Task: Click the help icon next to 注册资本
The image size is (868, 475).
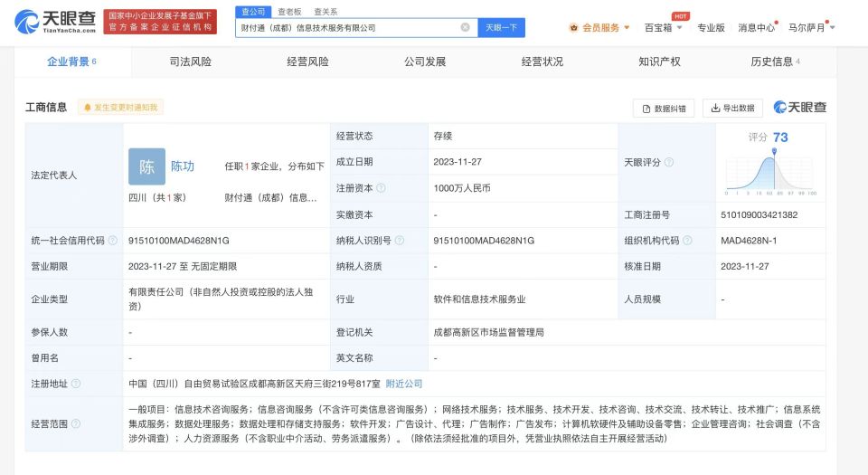Action: [381, 188]
